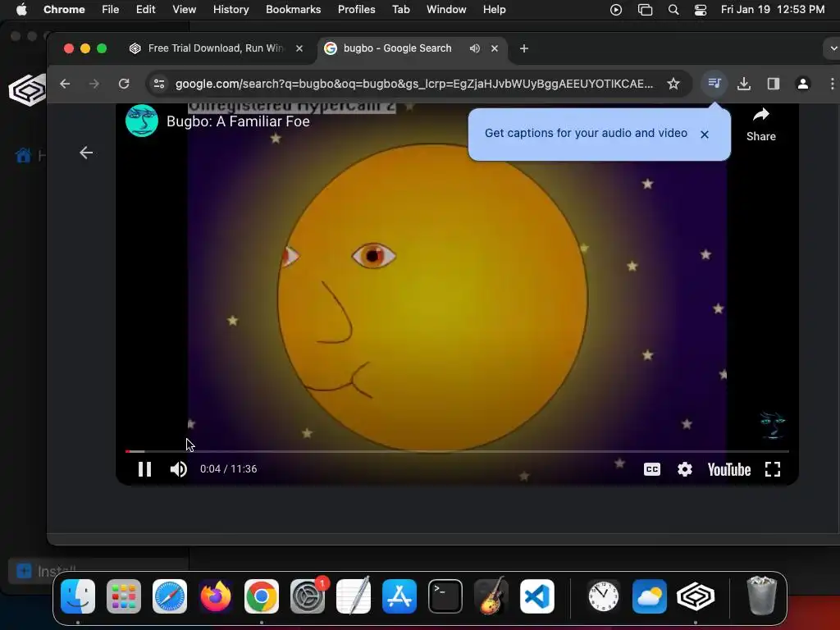Reload the current page

[124, 84]
